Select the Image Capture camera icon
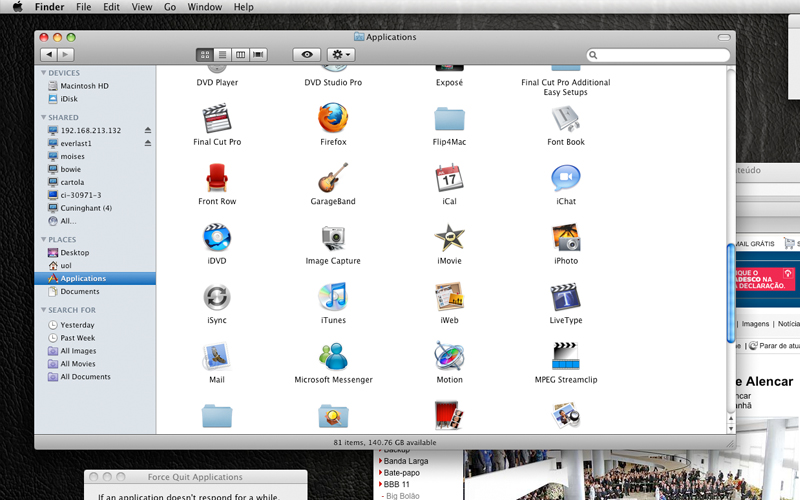800x500 pixels. click(x=333, y=238)
